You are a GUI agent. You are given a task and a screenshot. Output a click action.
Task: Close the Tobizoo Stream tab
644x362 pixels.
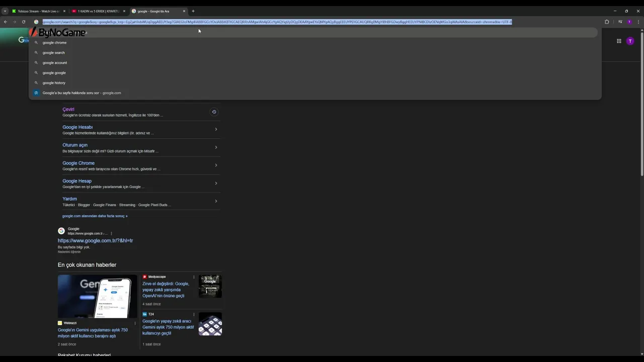click(64, 11)
